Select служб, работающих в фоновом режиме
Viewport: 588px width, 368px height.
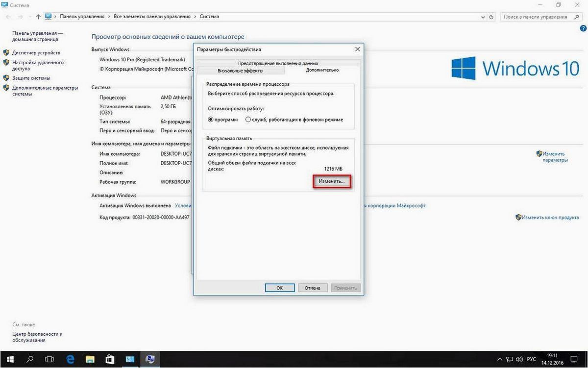pyautogui.click(x=294, y=119)
